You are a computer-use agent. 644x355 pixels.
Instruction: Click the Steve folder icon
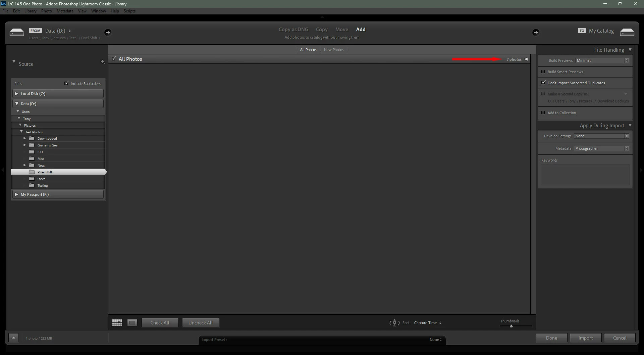[x=32, y=179]
